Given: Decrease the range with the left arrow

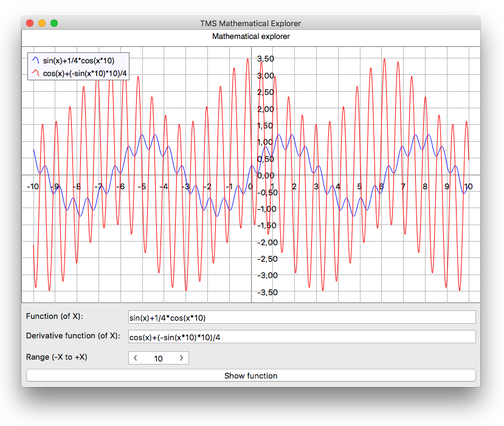Looking at the screenshot, I should coord(135,358).
